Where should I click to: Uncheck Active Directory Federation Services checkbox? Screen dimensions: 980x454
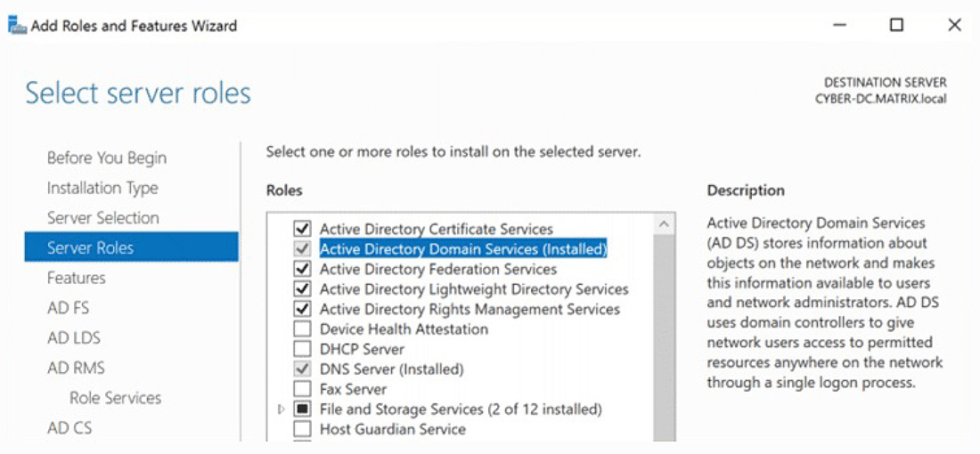(303, 269)
